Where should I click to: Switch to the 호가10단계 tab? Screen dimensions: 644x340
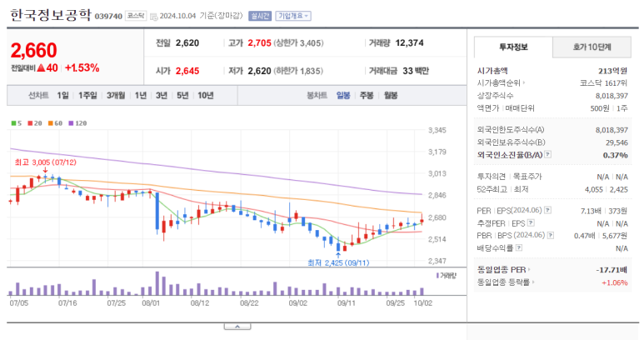(592, 47)
